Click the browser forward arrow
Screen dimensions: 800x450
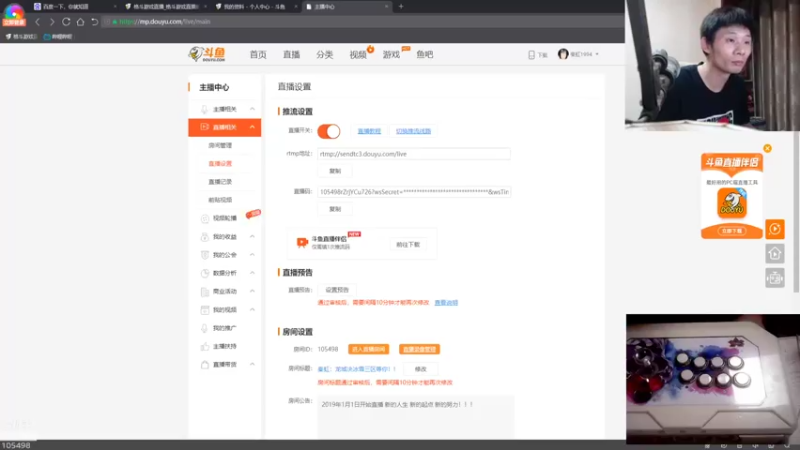point(52,22)
